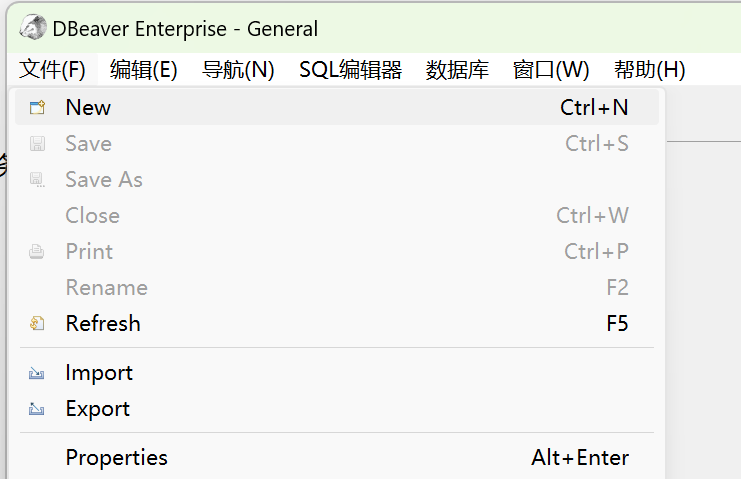Open Properties from the menu
The image size is (741, 479).
pos(337,458)
